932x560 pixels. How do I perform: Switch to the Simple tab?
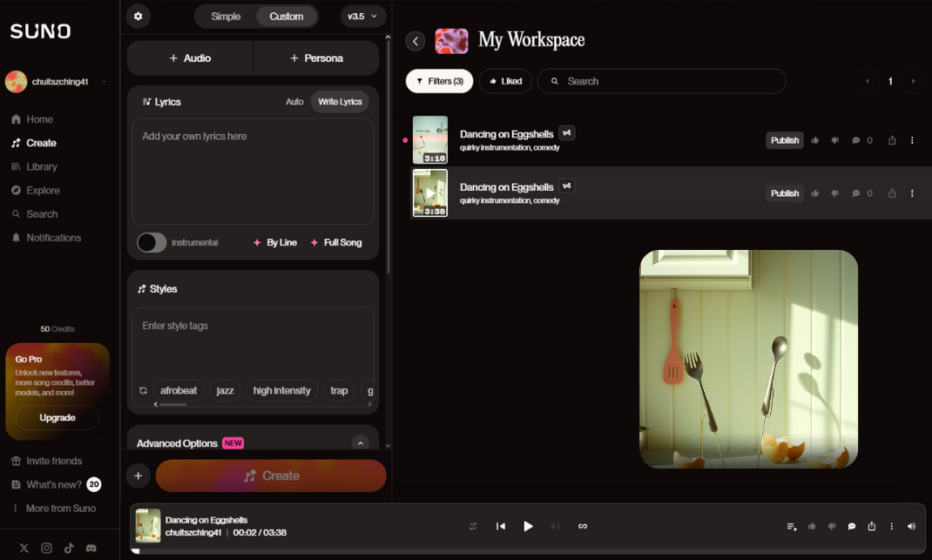coord(226,16)
